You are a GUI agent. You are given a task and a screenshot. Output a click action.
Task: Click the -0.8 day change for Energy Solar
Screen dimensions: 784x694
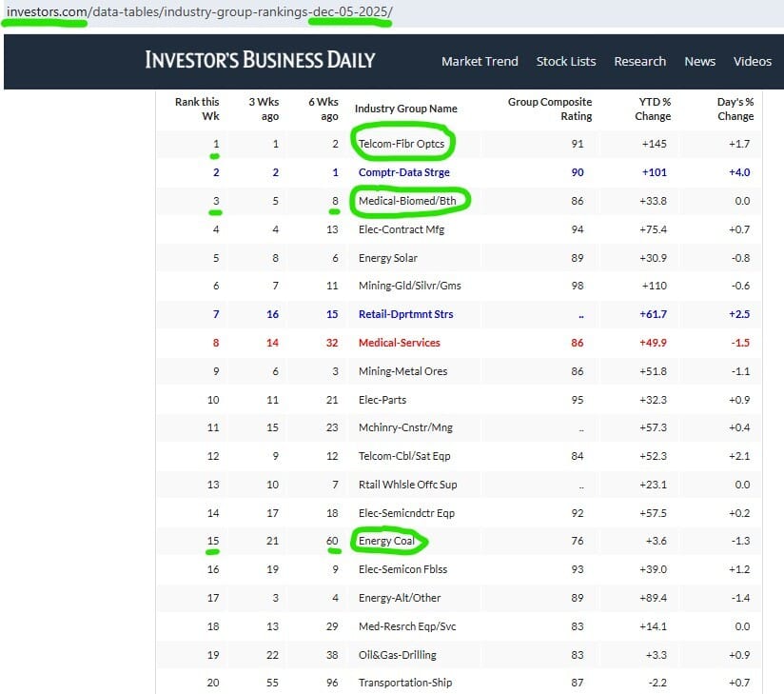point(740,258)
